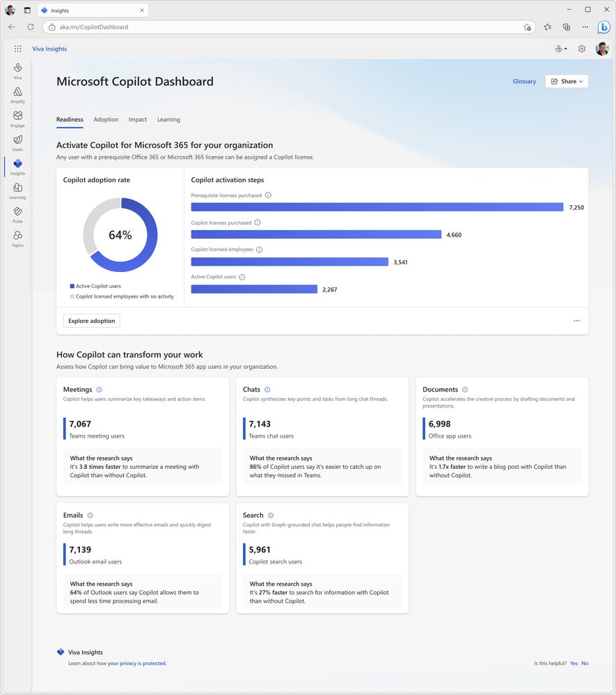Open Amplify in the left sidebar
The image size is (616, 695).
(x=17, y=95)
